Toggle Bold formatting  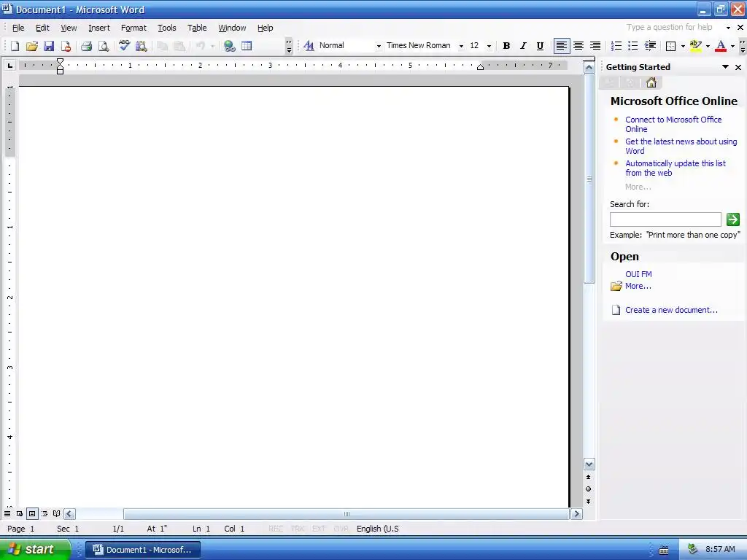click(x=506, y=46)
